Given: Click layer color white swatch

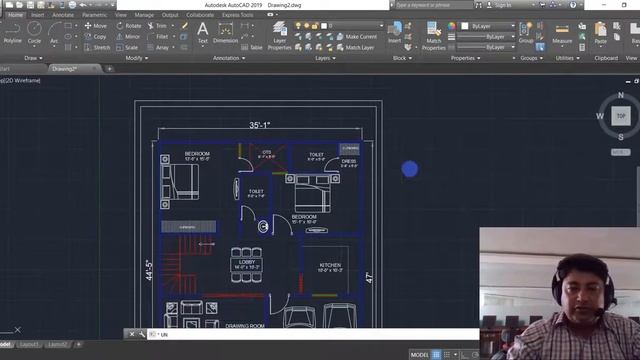Looking at the screenshot, I should click(324, 26).
